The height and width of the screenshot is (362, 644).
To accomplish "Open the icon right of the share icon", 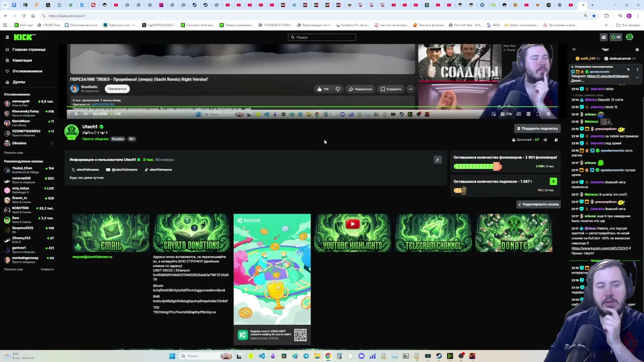I will tap(556, 140).
